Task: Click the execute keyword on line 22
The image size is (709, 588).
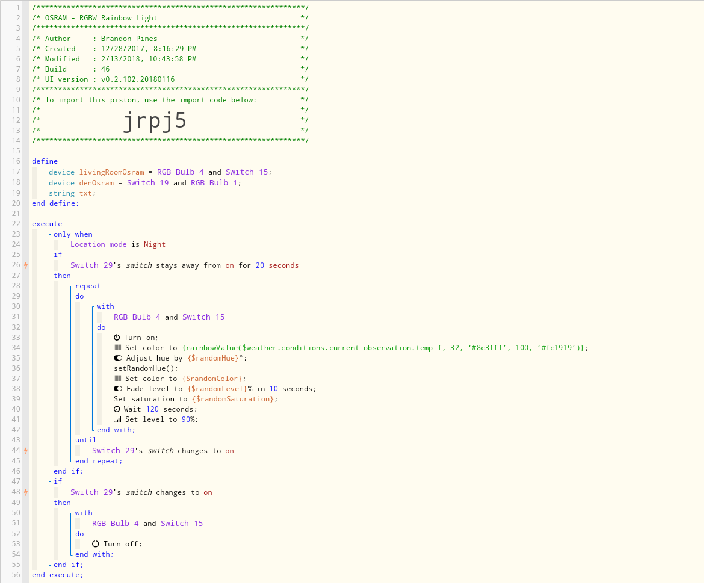Action: [x=47, y=224]
